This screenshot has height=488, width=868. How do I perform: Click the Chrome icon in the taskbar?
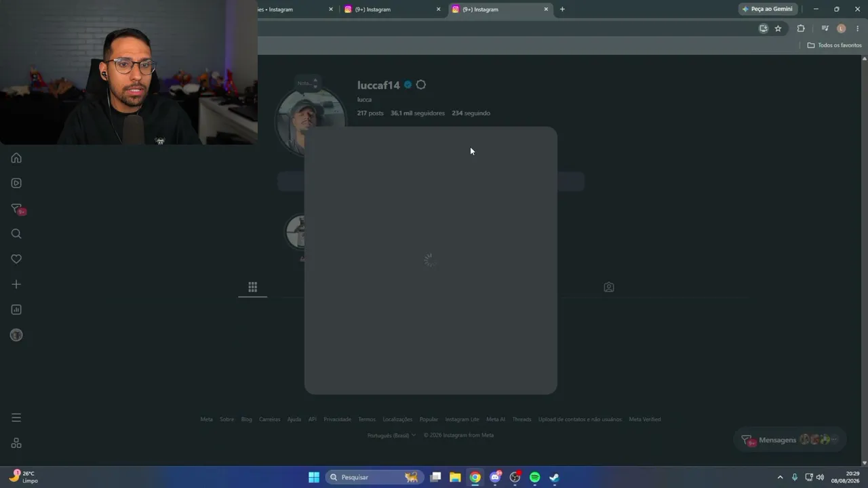tap(475, 477)
